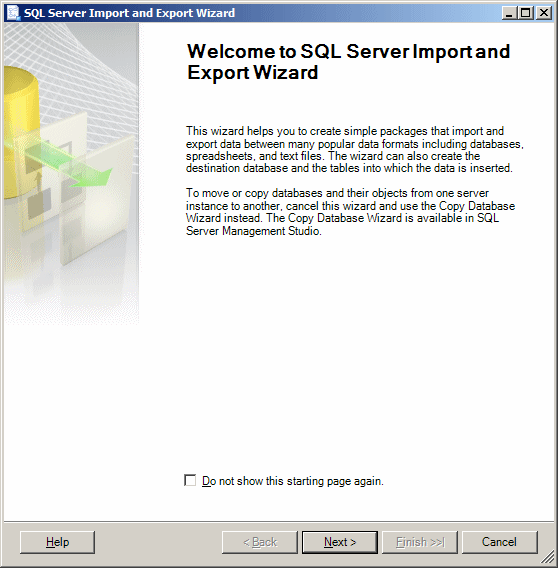558x568 pixels.
Task: Click the wizard icon in the title bar
Action: (13, 13)
